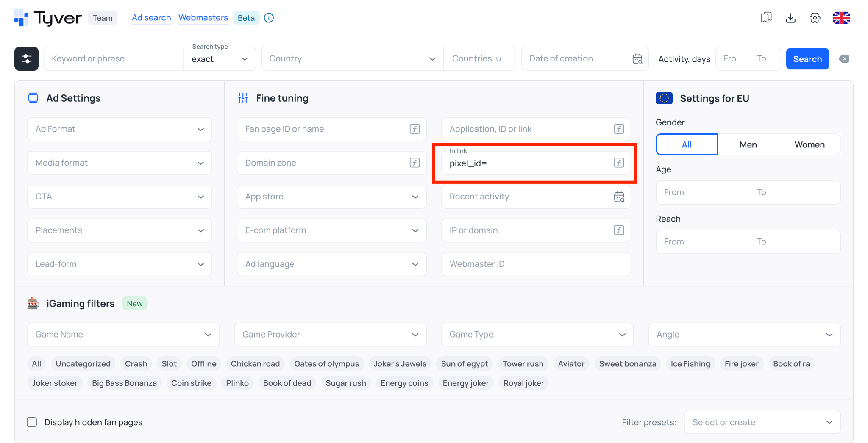Open the Country dropdown
This screenshot has width=868, height=443.
tap(352, 59)
